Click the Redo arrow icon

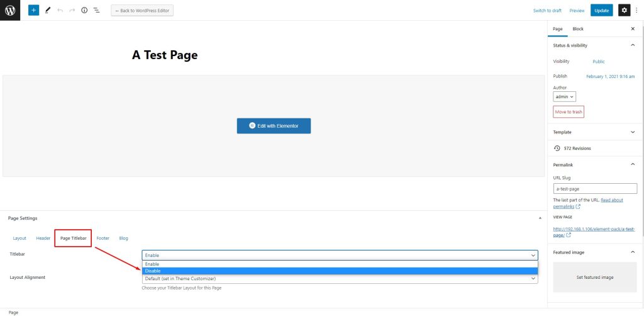click(72, 10)
